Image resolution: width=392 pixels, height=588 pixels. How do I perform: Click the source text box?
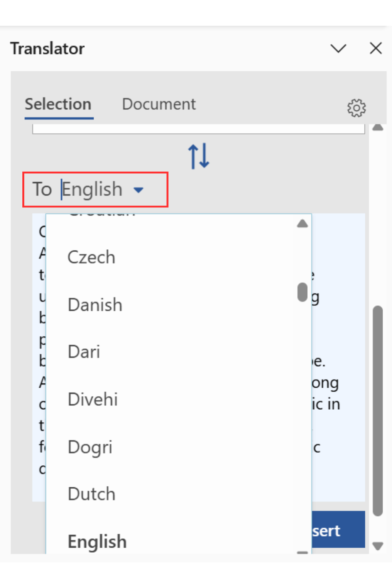point(199,129)
